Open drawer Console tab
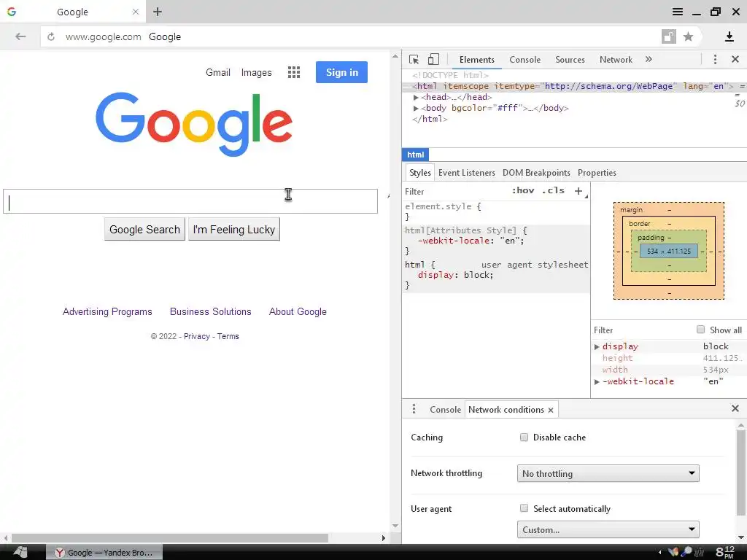 (x=445, y=410)
